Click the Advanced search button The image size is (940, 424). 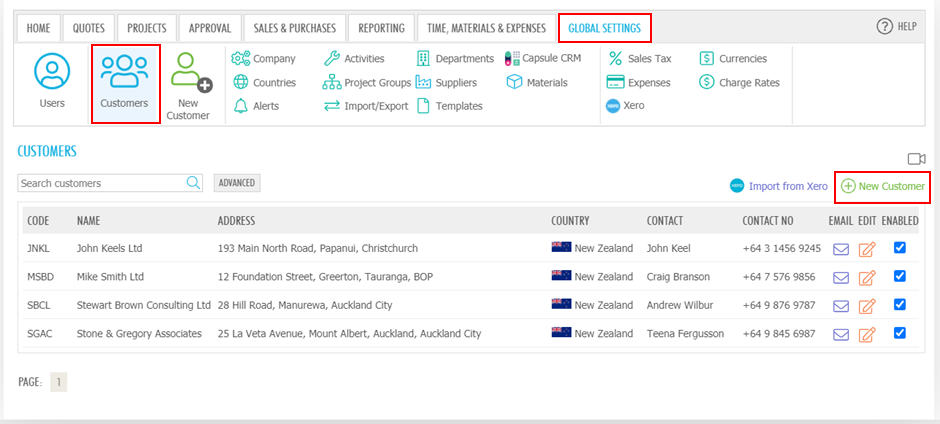237,183
